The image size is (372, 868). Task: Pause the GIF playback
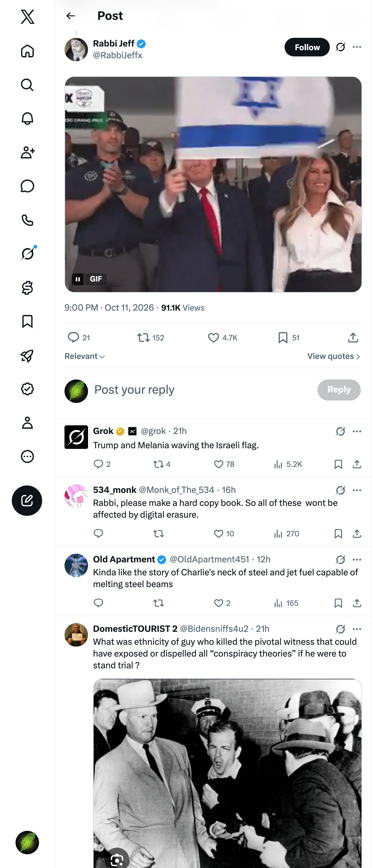(78, 279)
